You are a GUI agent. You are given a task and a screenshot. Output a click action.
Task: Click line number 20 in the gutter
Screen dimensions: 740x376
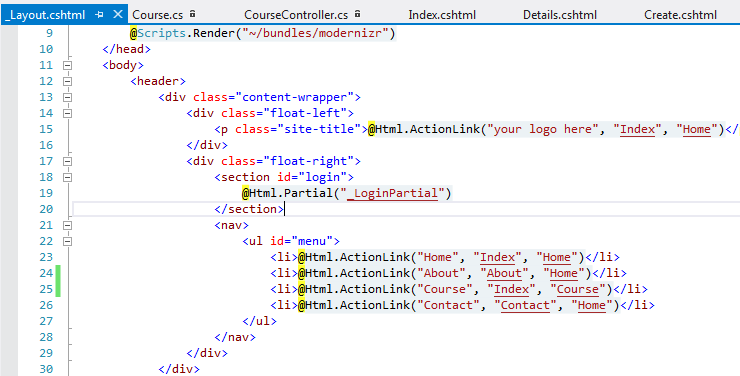point(46,209)
